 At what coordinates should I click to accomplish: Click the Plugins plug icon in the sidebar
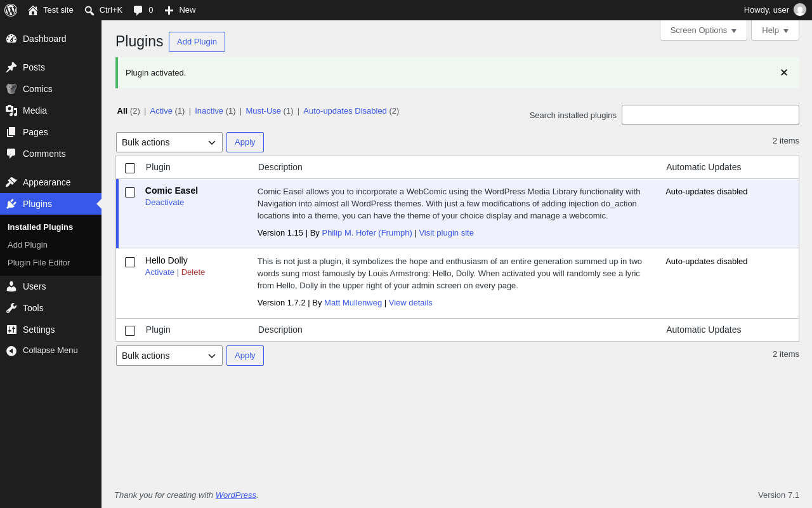(x=11, y=204)
